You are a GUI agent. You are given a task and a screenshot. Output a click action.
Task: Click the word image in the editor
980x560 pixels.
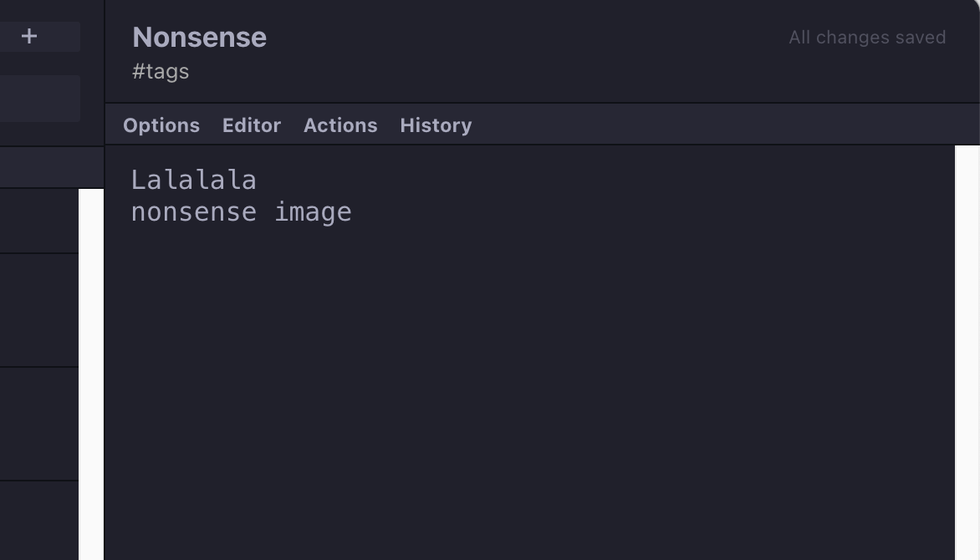pyautogui.click(x=313, y=212)
